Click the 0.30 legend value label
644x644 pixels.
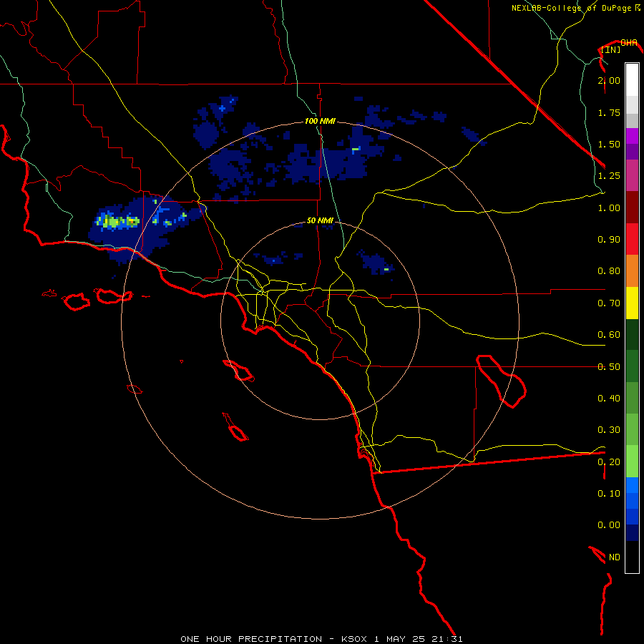[609, 430]
